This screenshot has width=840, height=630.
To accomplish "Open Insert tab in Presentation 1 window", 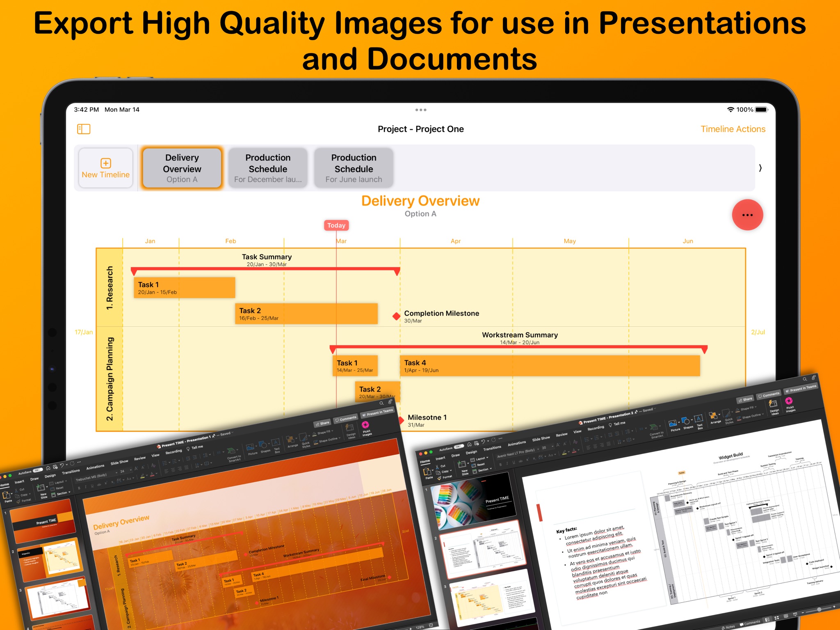I will [19, 482].
